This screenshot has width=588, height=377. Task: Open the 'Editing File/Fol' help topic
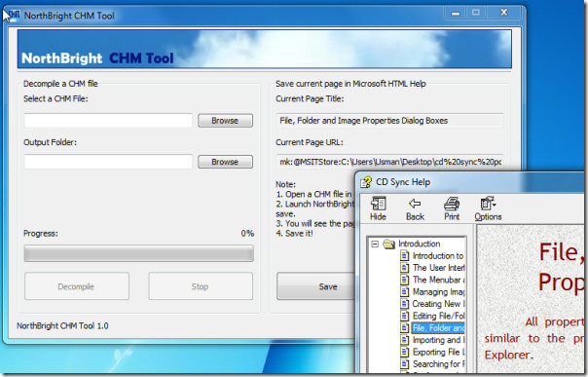tap(438, 316)
